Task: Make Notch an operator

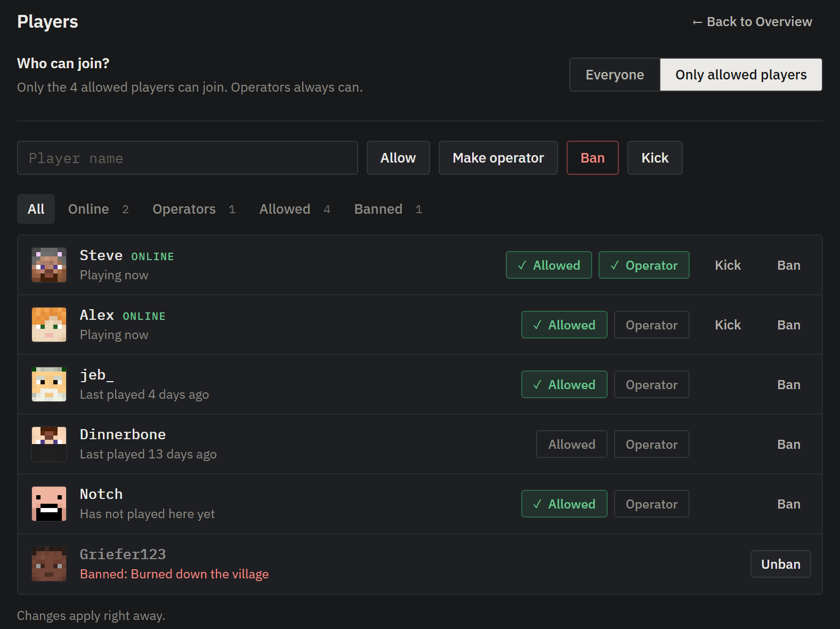Action: click(651, 504)
